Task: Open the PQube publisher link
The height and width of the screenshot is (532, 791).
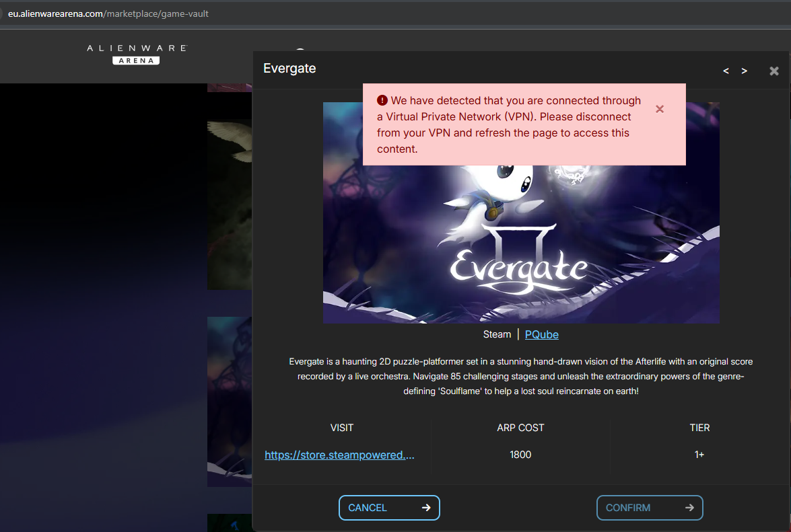Action: point(541,334)
